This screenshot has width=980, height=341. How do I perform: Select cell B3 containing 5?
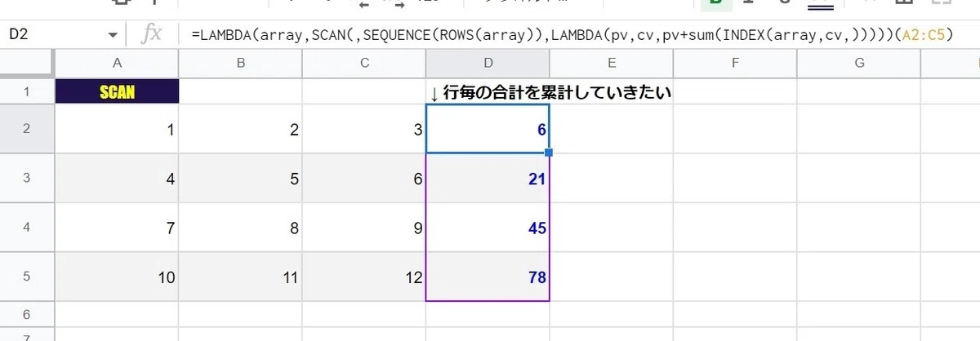pyautogui.click(x=241, y=178)
